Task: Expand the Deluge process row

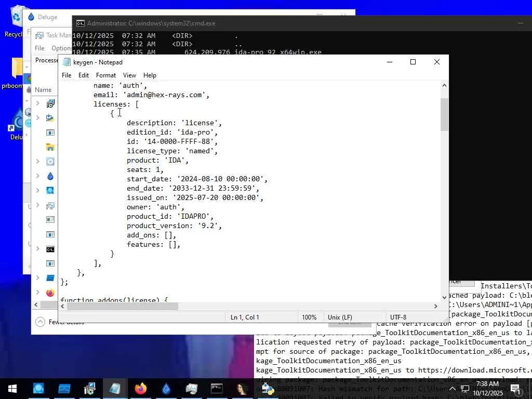Action: coord(37,176)
